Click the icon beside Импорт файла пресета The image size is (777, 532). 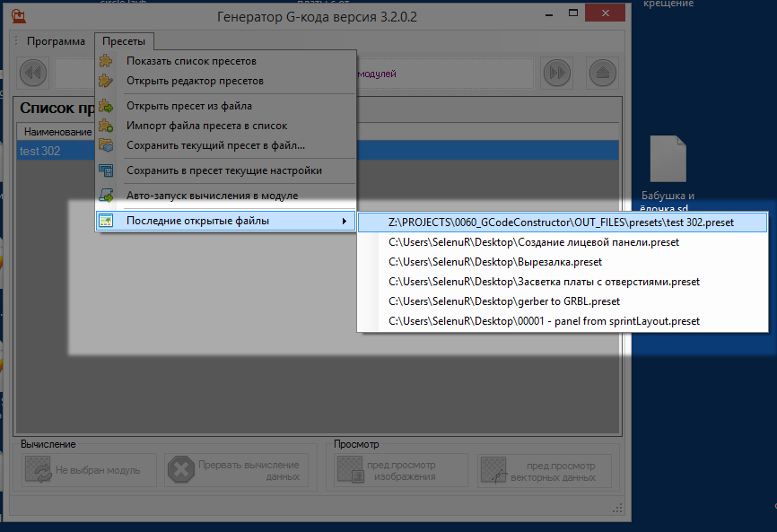click(x=106, y=126)
